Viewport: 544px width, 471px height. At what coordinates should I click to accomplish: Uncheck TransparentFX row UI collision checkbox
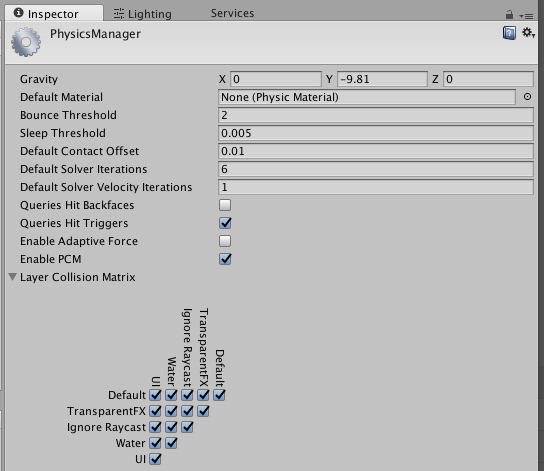pyautogui.click(x=155, y=411)
